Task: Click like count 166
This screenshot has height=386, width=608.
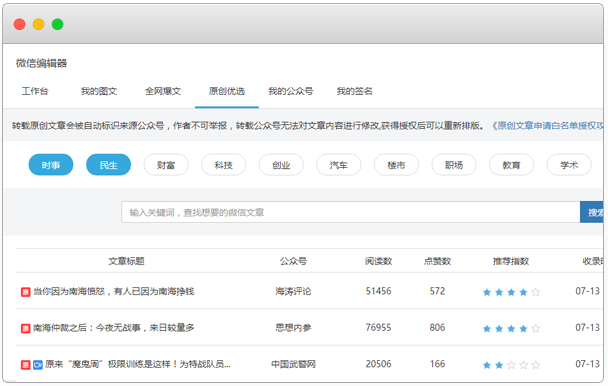Action: (437, 364)
